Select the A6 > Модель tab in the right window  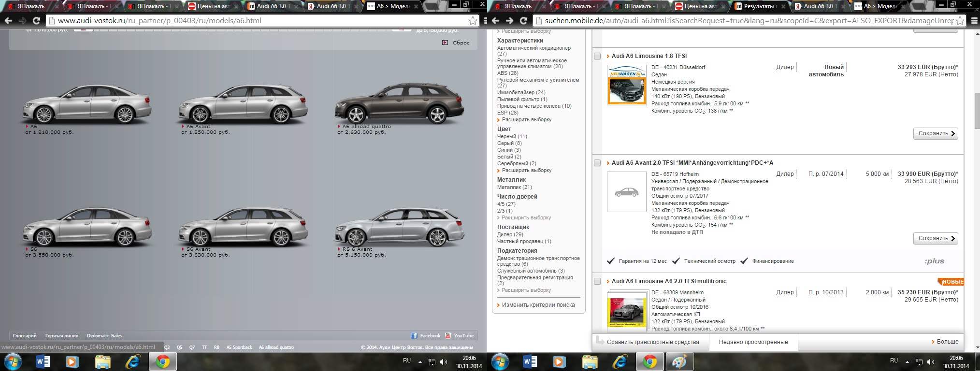coord(880,6)
